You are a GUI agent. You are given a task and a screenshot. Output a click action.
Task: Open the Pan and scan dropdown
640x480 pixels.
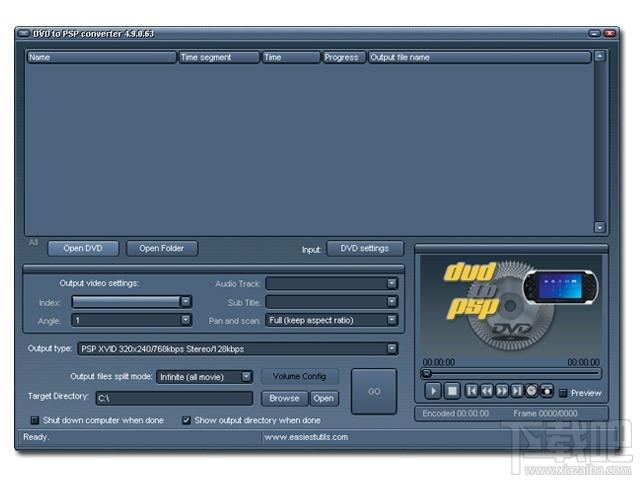tap(391, 320)
